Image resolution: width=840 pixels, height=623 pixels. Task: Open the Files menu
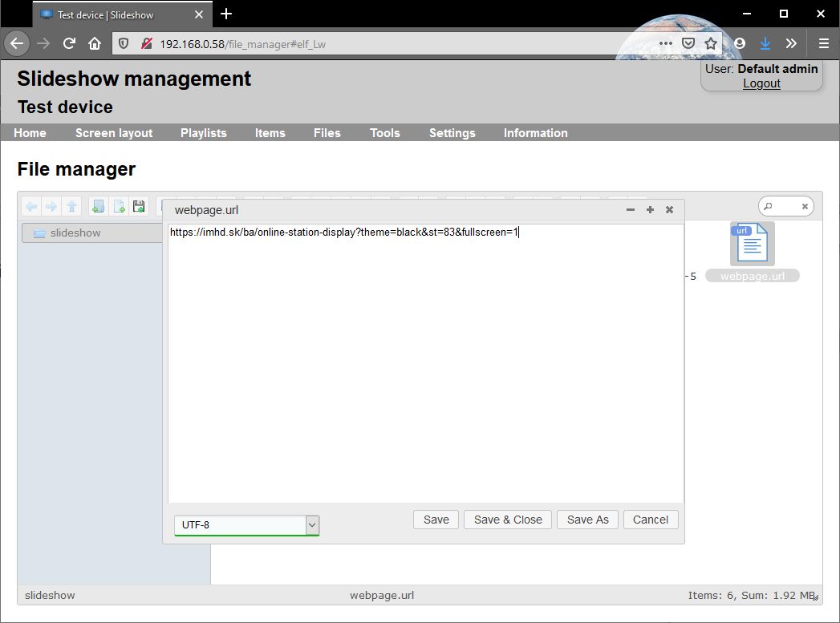point(327,133)
